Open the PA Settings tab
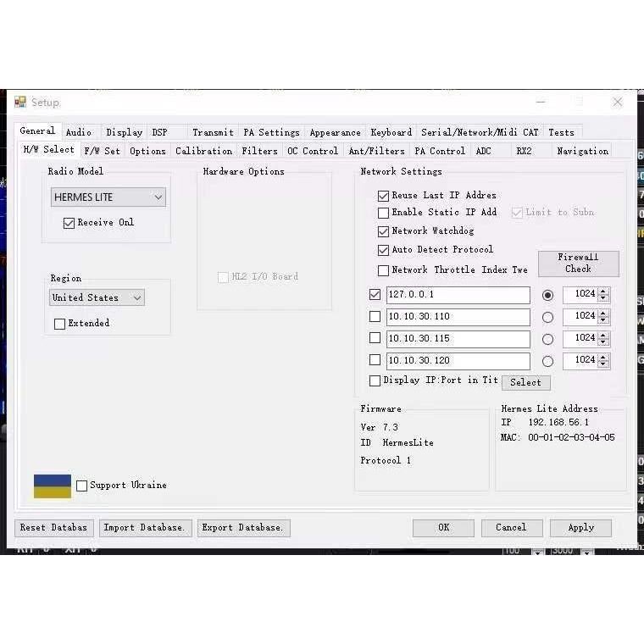Viewport: 644px width, 644px height. click(x=271, y=132)
